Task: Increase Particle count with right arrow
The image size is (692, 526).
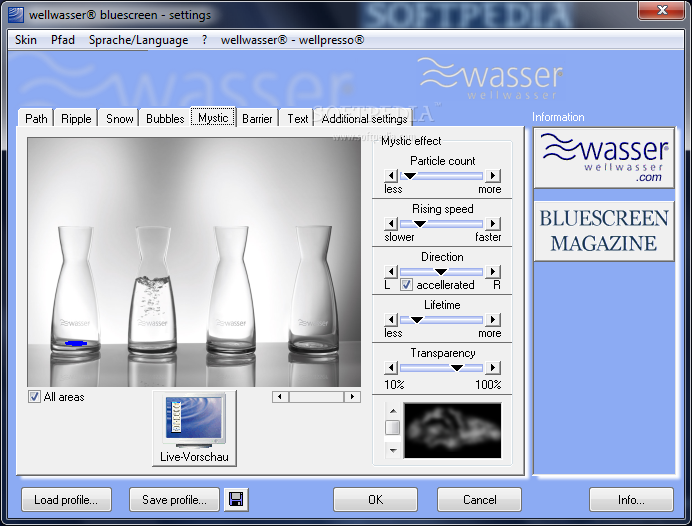Action: pyautogui.click(x=493, y=176)
